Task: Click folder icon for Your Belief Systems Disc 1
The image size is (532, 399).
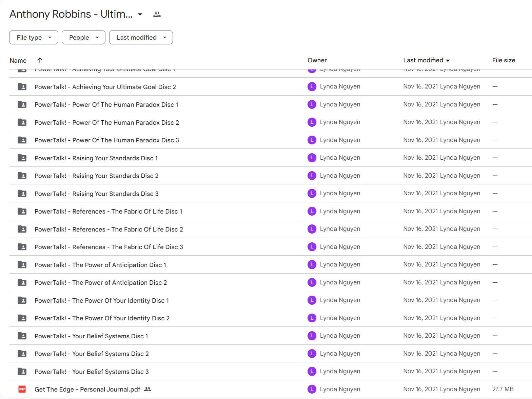Action: pos(22,336)
